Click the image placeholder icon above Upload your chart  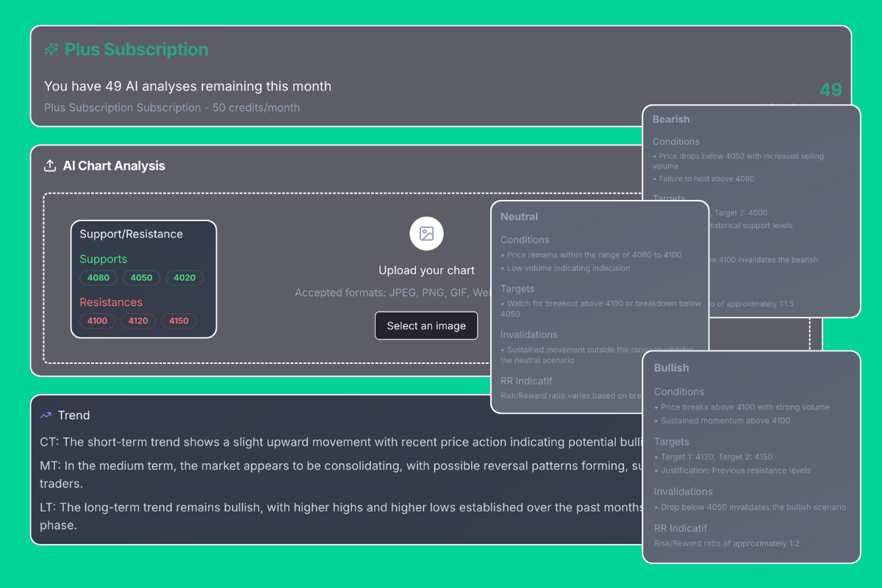[426, 234]
